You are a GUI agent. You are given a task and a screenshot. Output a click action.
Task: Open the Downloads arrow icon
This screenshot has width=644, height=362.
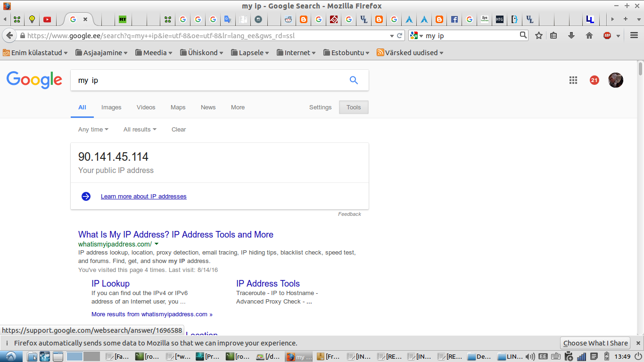click(571, 35)
